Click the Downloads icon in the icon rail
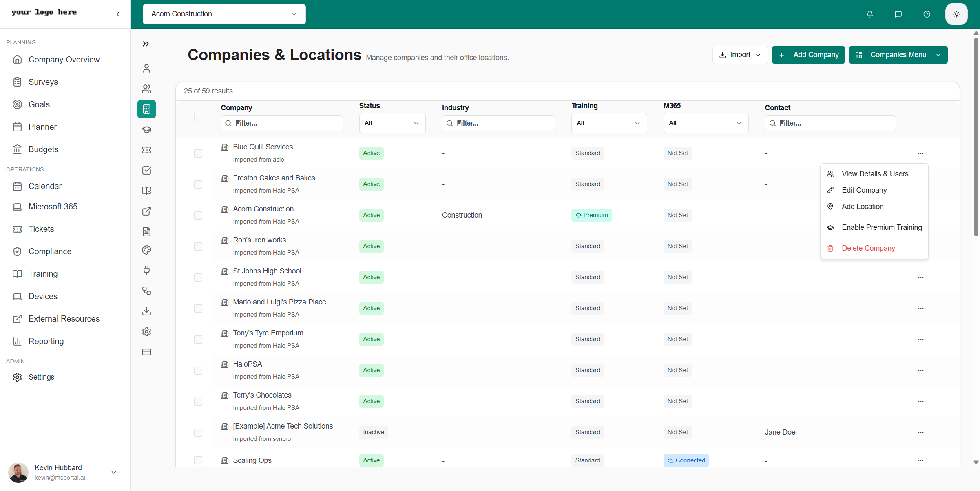 146,311
